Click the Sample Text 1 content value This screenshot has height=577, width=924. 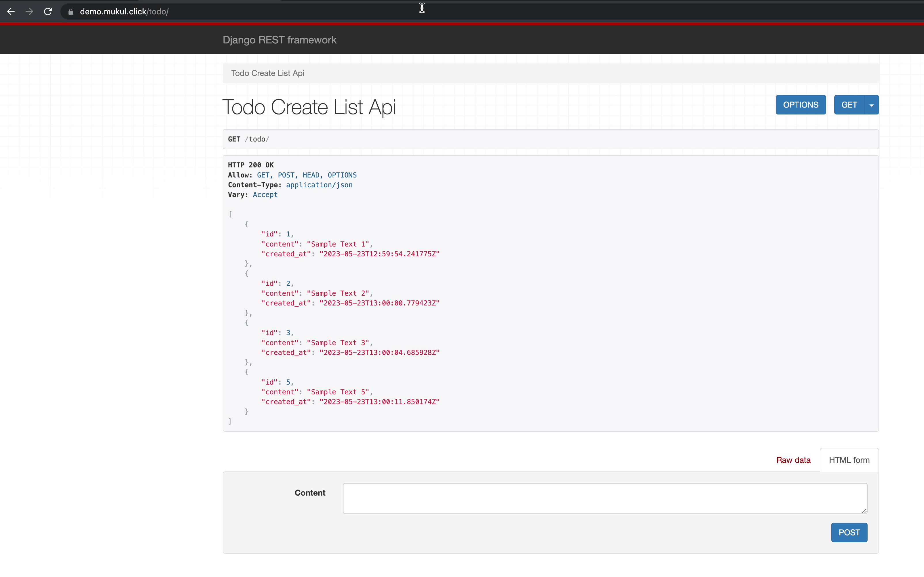tap(338, 244)
